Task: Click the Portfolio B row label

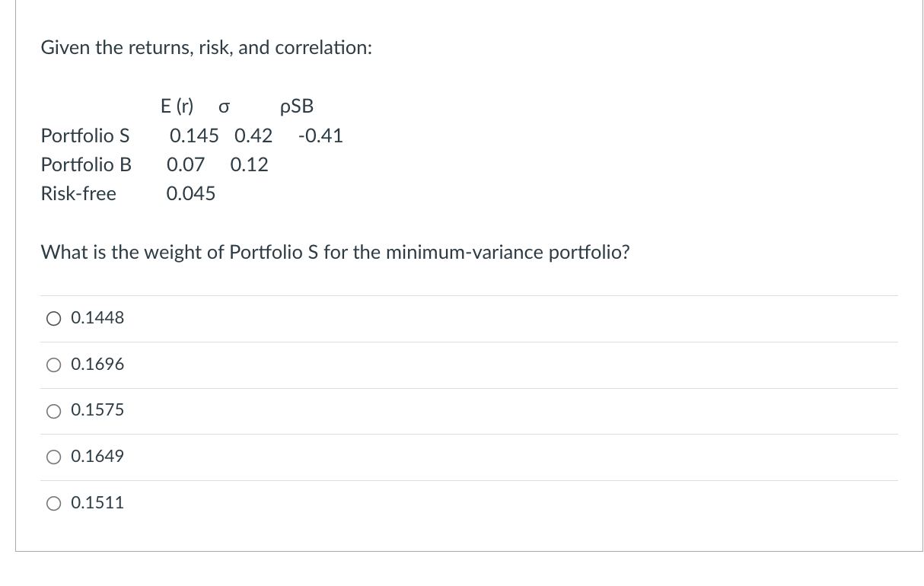Action: 85,165
